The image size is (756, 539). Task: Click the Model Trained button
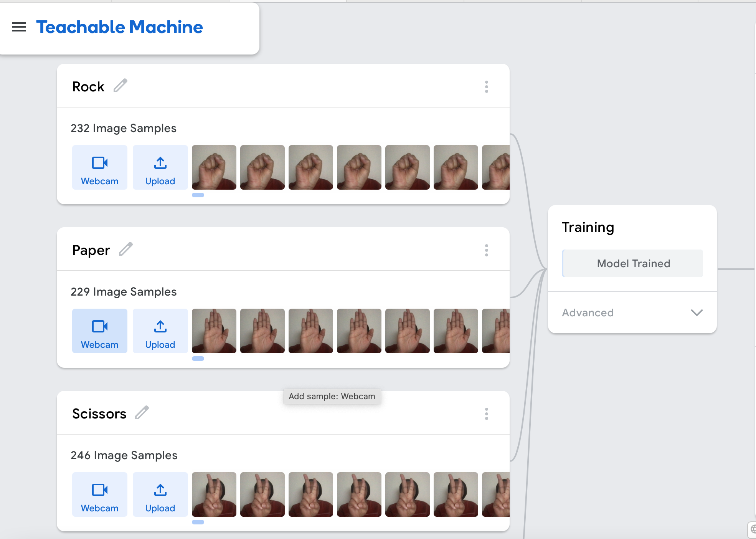(x=633, y=263)
